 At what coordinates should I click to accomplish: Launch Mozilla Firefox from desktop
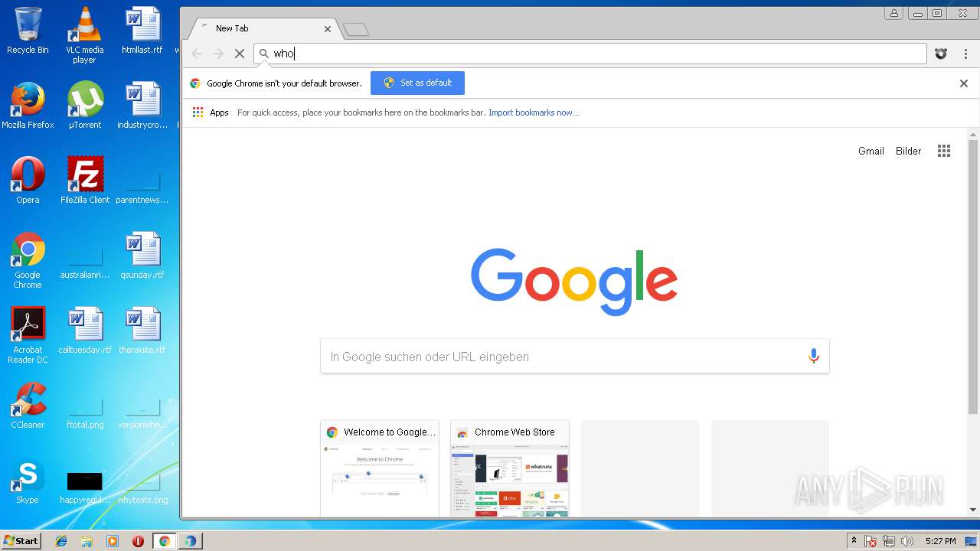pos(28,106)
